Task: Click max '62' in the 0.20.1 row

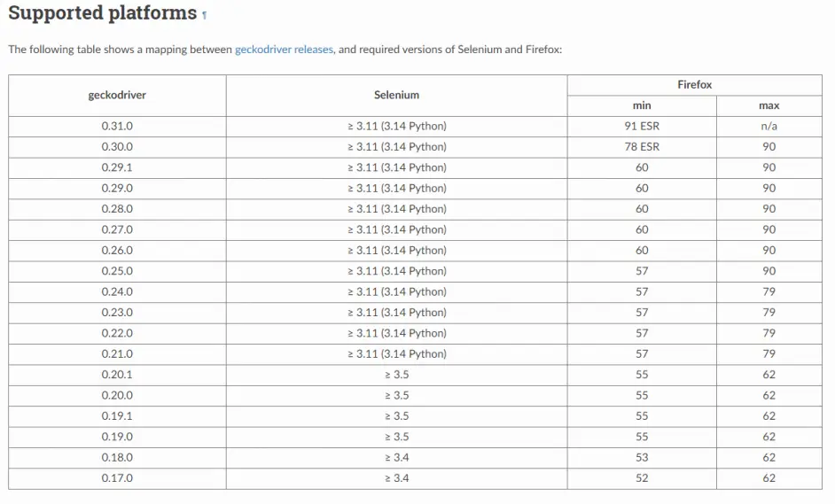Action: pos(769,376)
